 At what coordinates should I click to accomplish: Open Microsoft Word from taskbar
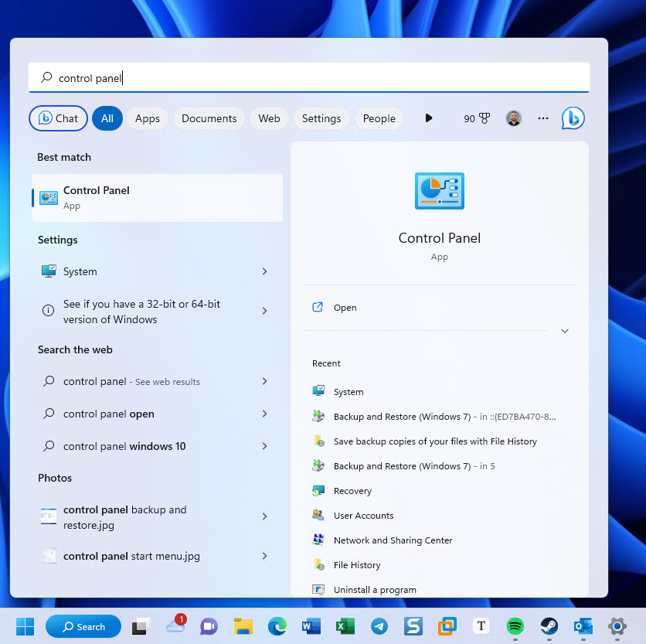pyautogui.click(x=311, y=627)
